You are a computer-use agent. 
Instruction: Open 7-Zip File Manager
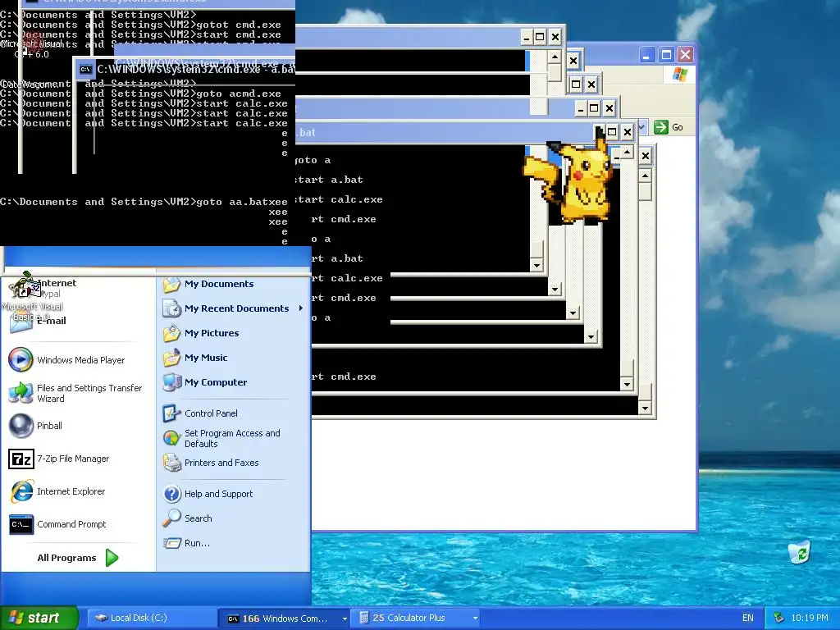pos(59,459)
